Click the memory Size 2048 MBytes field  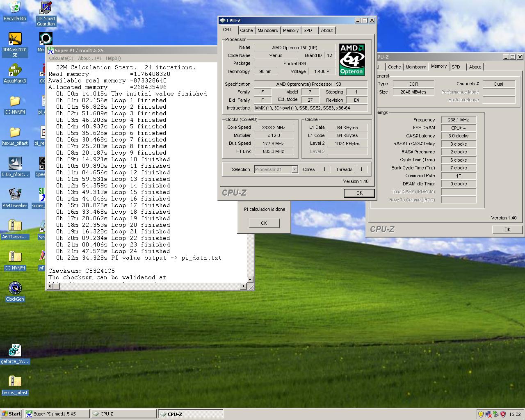tap(413, 92)
